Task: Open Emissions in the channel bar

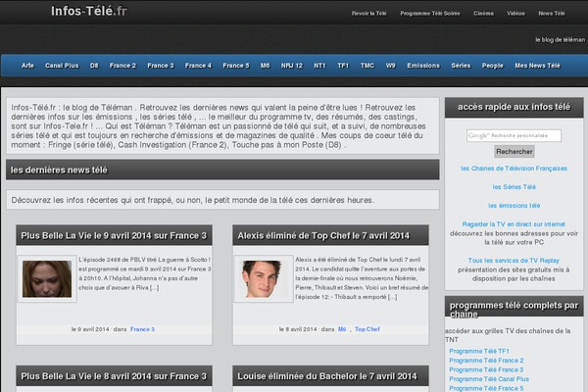Action: pos(423,66)
